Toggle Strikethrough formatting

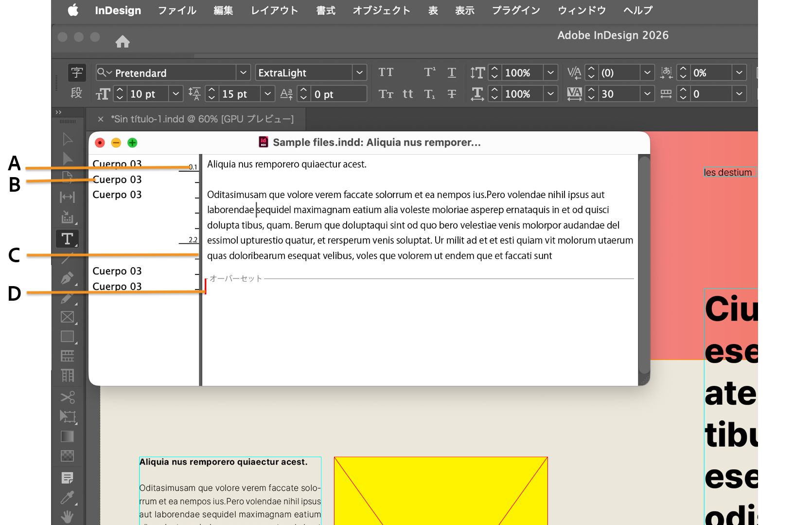(452, 94)
